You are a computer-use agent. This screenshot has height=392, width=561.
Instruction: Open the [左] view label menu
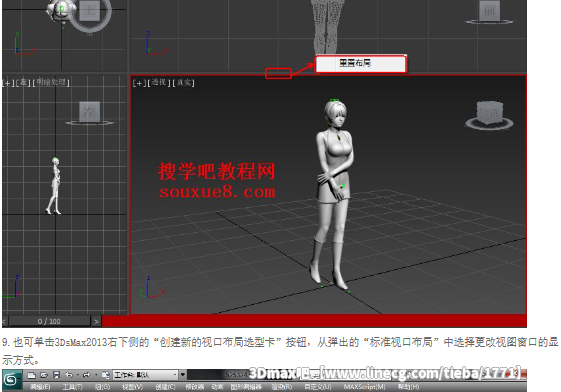pos(23,83)
